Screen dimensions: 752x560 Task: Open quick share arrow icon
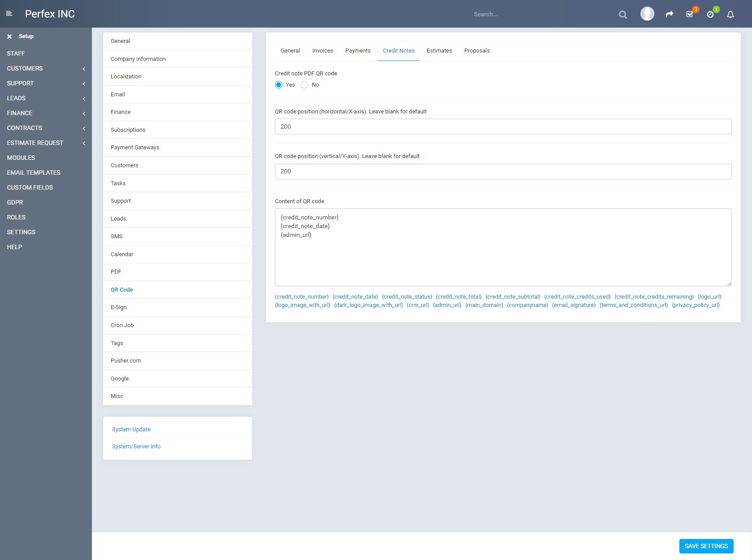[669, 14]
